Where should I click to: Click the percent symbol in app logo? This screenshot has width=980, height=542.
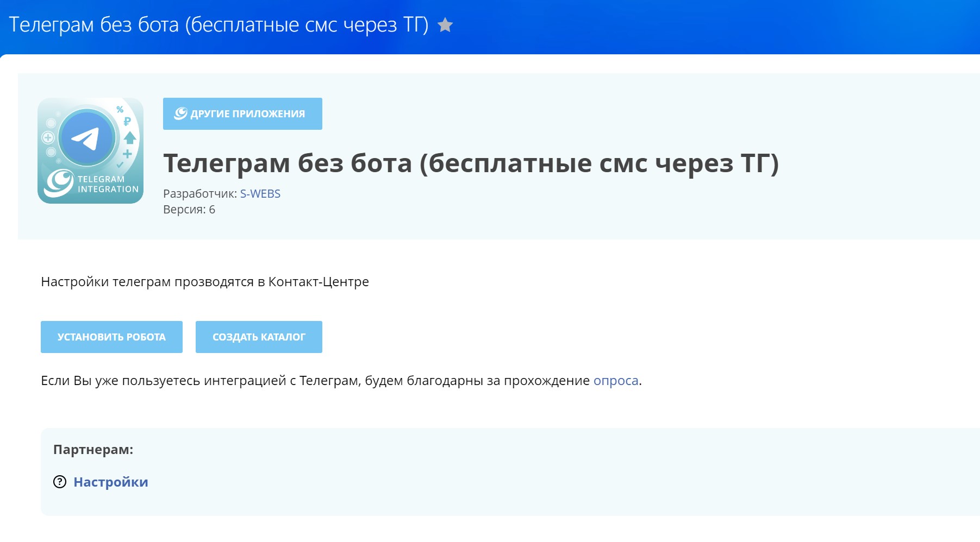(x=120, y=110)
